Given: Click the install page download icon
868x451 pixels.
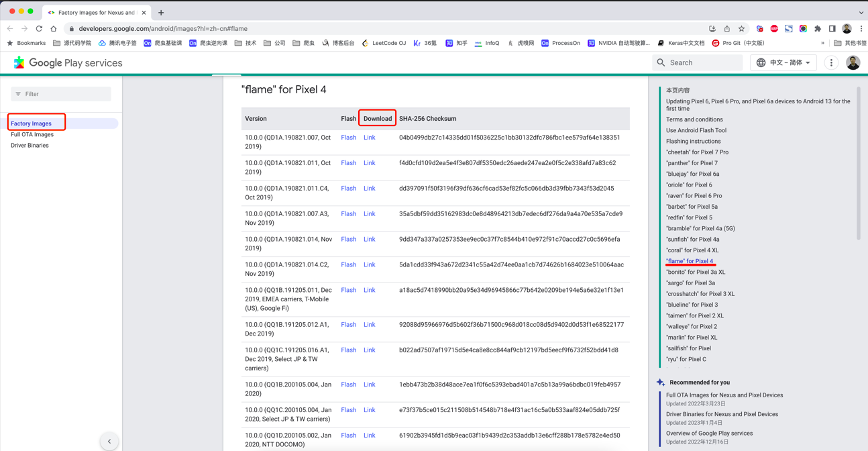Looking at the screenshot, I should pos(712,29).
